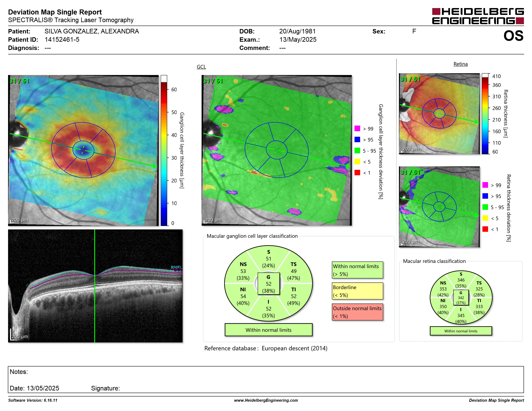This screenshot has height=411, width=532.
Task: Select the Patient ID value '14152461-5'
Action: [x=62, y=39]
